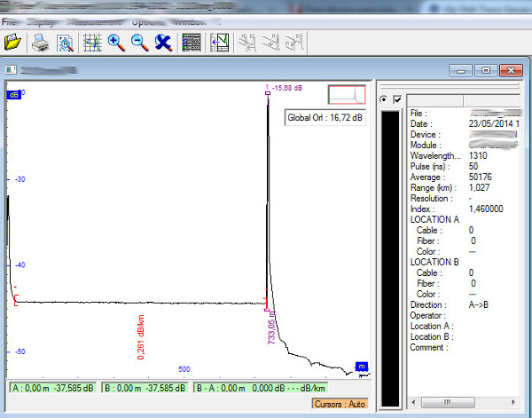The width and height of the screenshot is (532, 418).
Task: Toggle the grid display icon
Action: tap(92, 43)
